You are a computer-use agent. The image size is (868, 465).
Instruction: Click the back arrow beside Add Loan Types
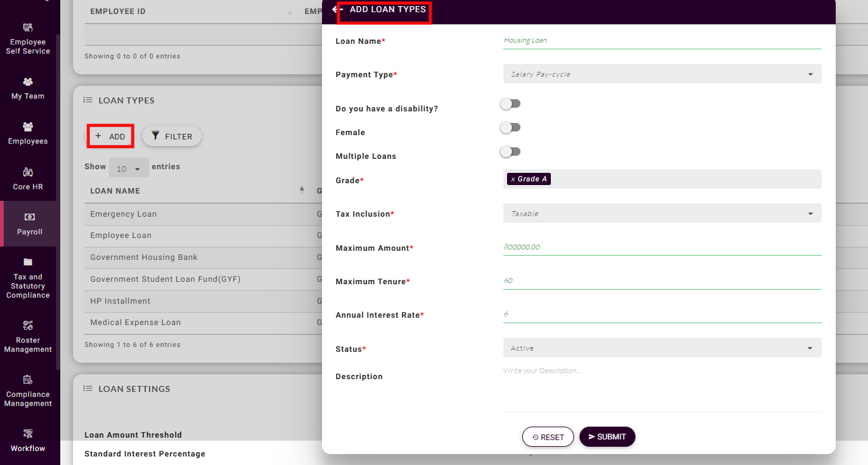coord(335,10)
